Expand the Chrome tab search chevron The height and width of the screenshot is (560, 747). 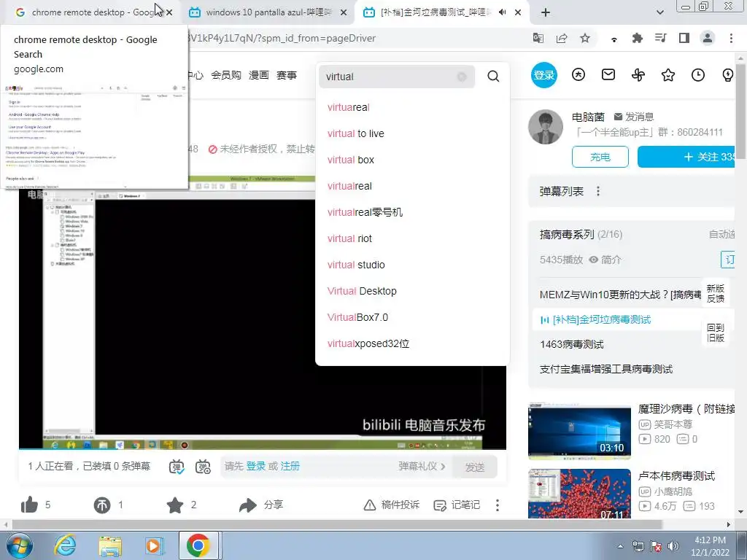[x=659, y=12]
